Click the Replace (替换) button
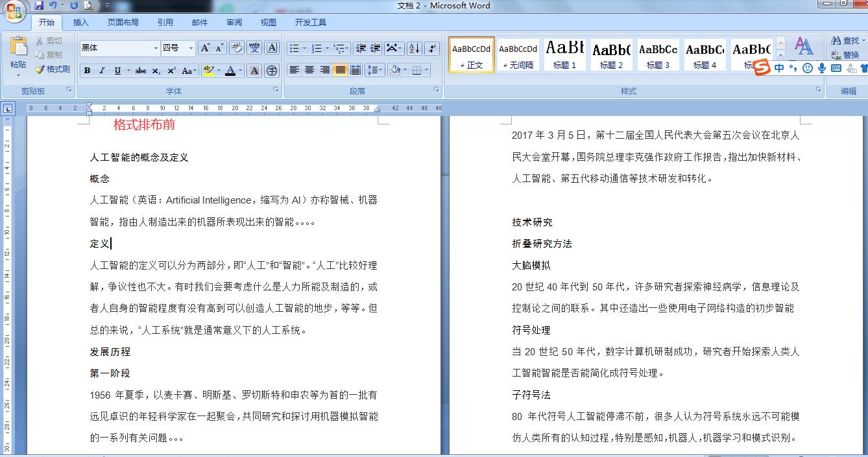Viewport: 868px width, 457px height. (845, 55)
